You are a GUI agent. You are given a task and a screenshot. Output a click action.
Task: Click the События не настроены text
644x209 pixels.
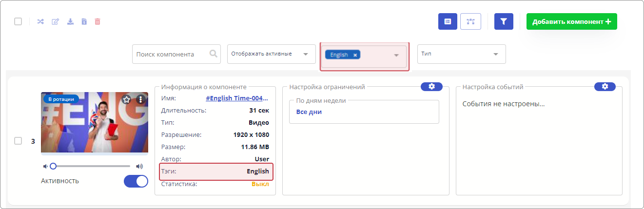[x=504, y=104]
